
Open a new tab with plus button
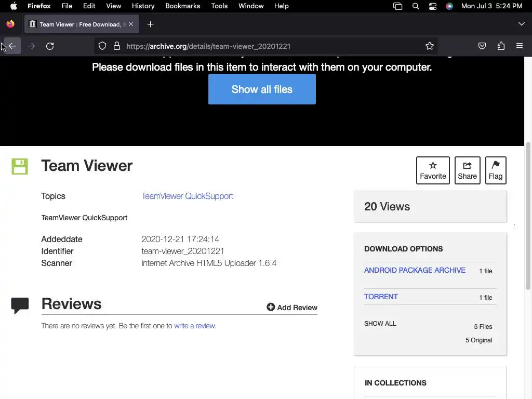(150, 24)
